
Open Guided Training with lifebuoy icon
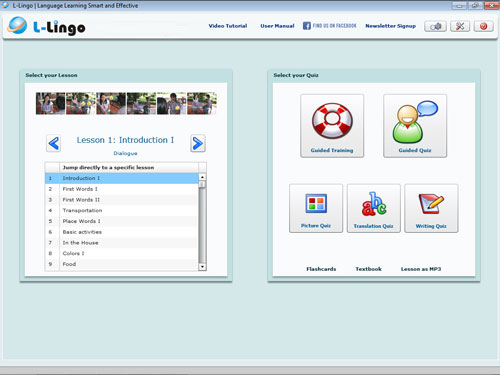[332, 126]
